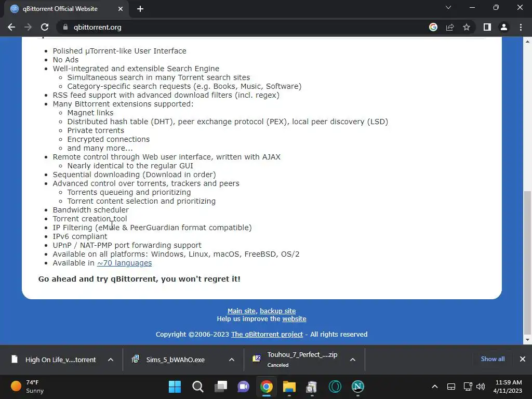
Task: Expand options for High On Life torrent
Action: (x=111, y=360)
